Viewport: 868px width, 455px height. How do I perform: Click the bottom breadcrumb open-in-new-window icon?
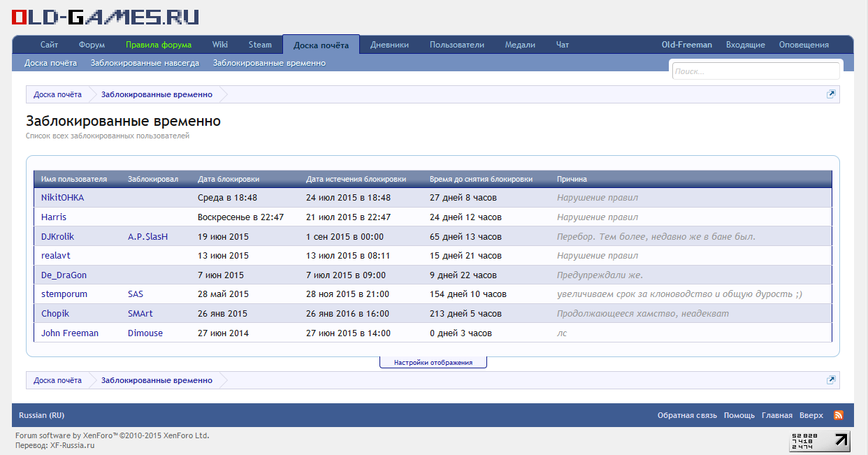[831, 380]
